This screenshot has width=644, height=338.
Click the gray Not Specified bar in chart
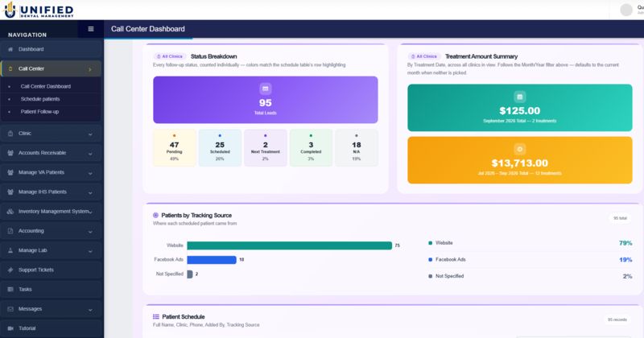tap(190, 274)
